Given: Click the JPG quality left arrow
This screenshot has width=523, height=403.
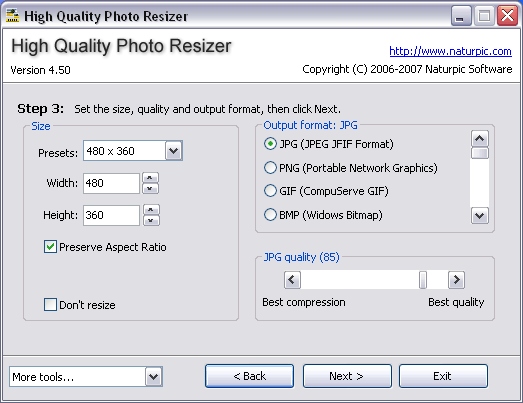Looking at the screenshot, I should pyautogui.click(x=292, y=280).
